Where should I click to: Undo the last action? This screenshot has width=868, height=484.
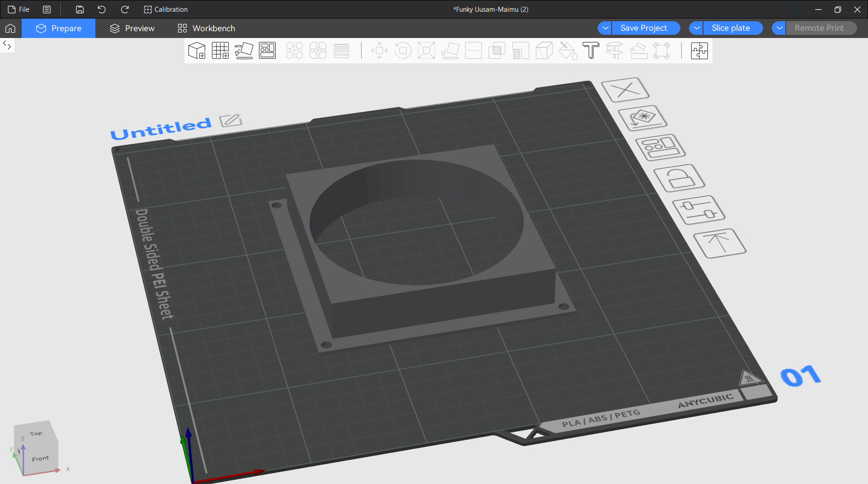coord(102,9)
